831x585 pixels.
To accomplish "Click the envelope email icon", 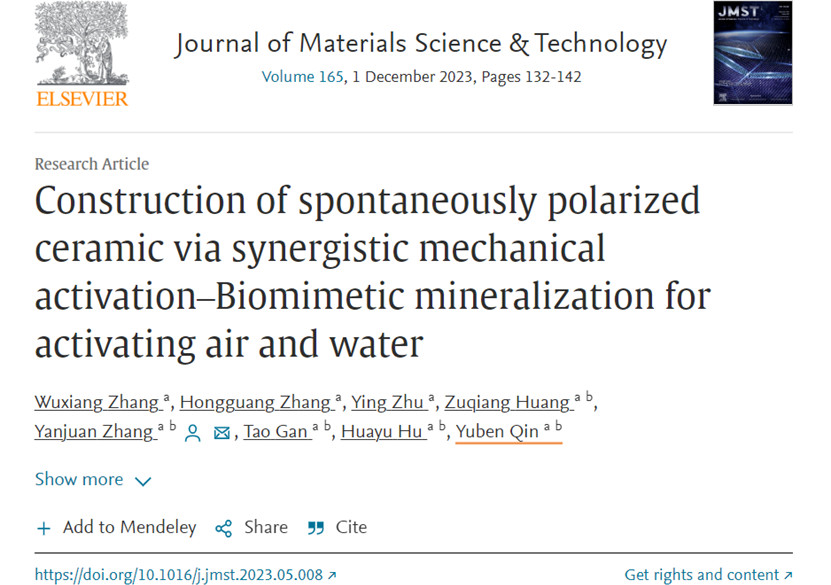I will [222, 433].
